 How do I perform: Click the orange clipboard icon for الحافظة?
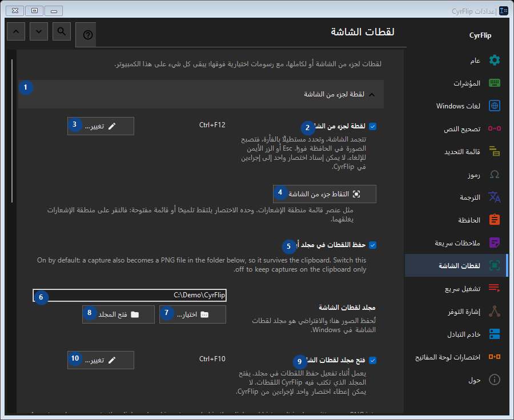pyautogui.click(x=495, y=220)
